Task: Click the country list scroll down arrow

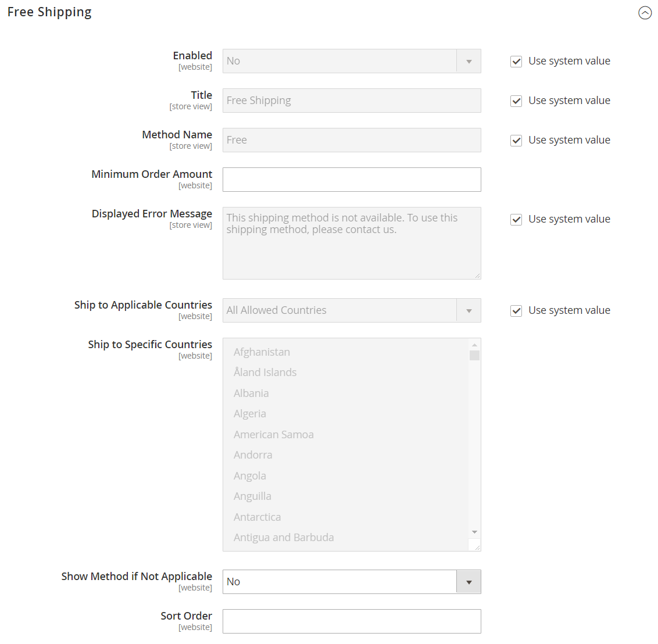Action: tap(475, 532)
